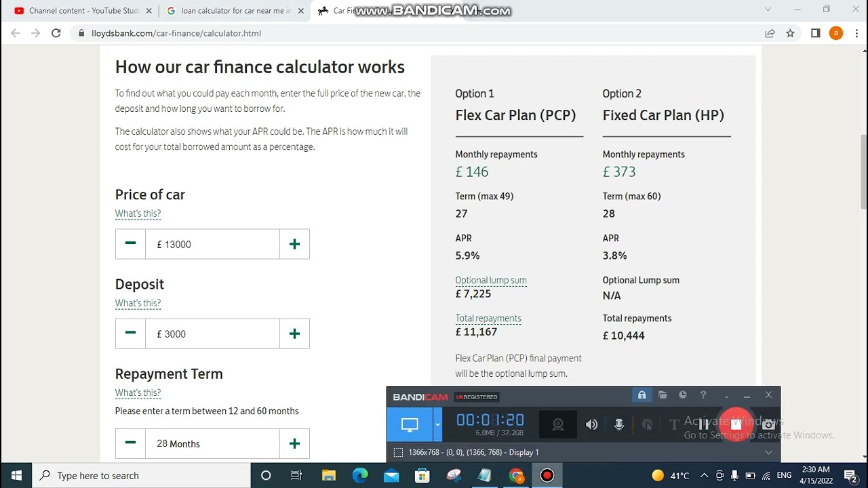Pause the Bandicam recording
The height and width of the screenshot is (488, 868).
coord(705,425)
